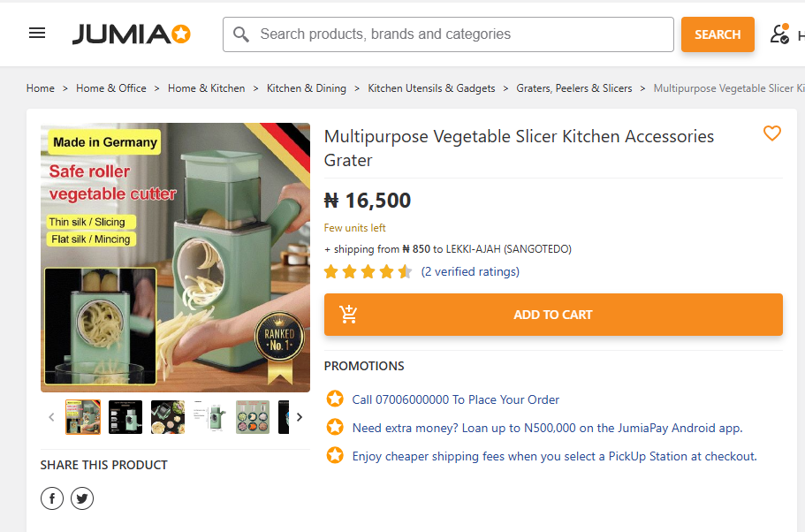
Task: Navigate to Graters, Peelers & Slicers breadcrumb
Action: 574,88
